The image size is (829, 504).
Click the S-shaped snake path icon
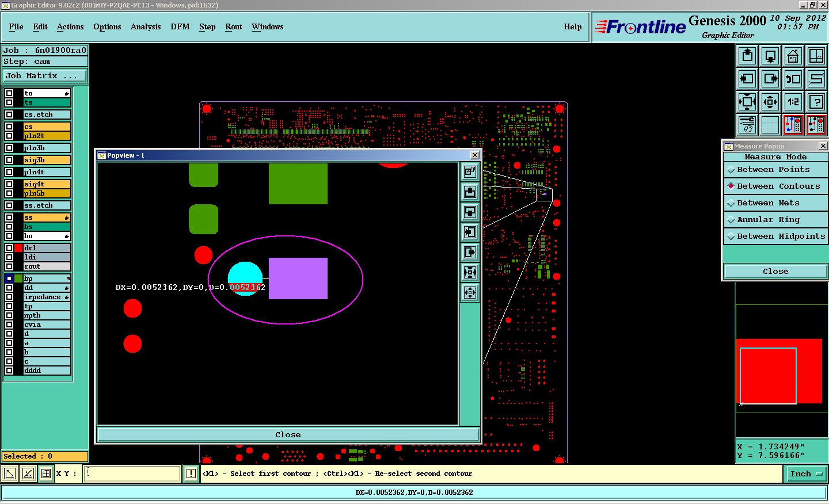816,79
